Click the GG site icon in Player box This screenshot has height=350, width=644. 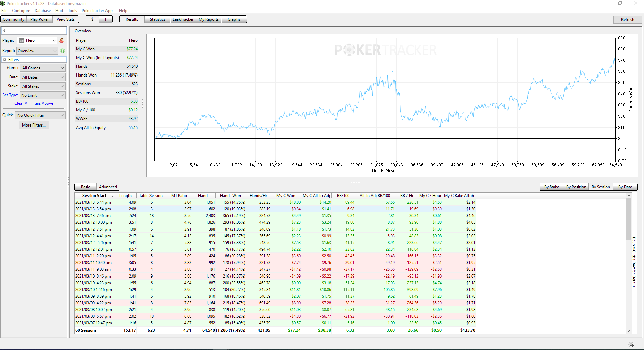[x=22, y=40]
